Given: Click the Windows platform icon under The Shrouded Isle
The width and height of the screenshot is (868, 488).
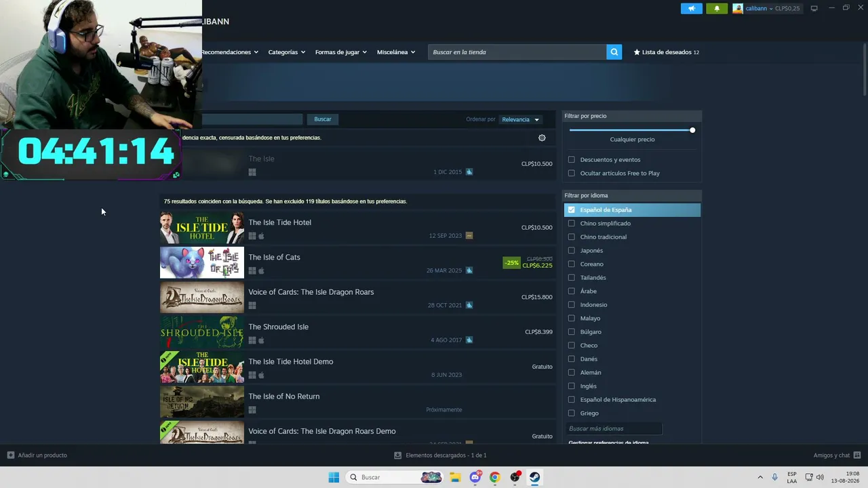Looking at the screenshot, I should tap(252, 340).
